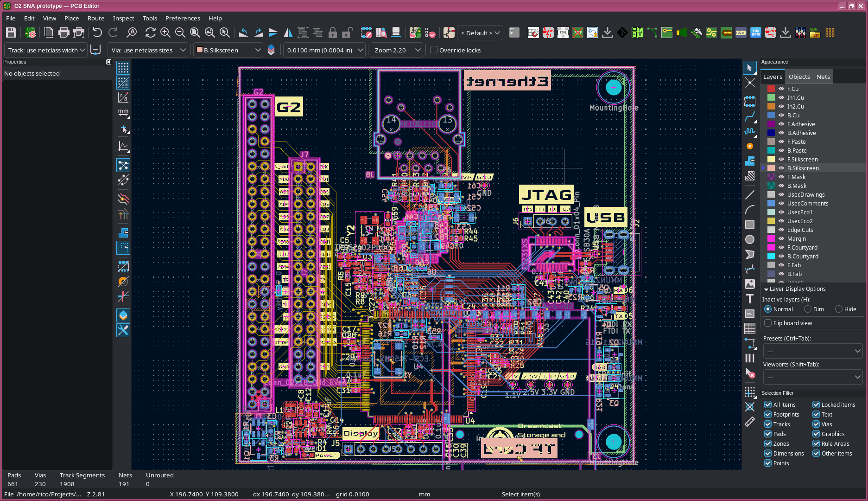Switch to the Nets tab
This screenshot has height=501, width=868.
(823, 77)
